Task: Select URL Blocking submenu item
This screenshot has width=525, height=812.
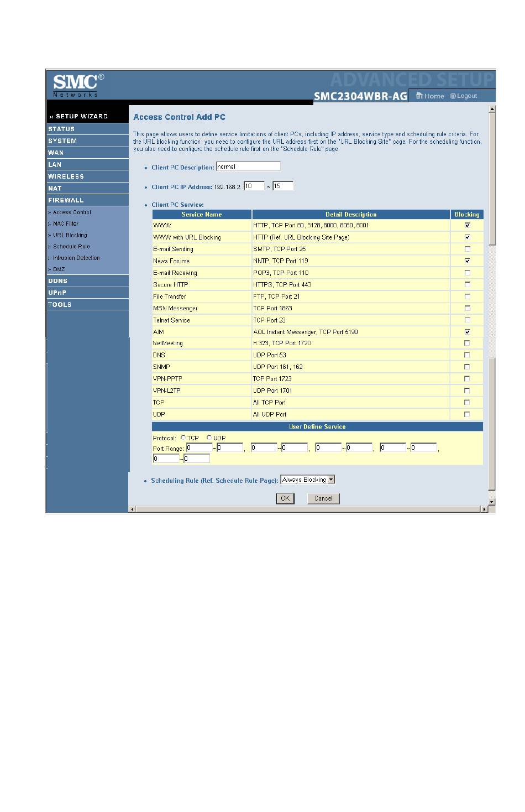Action: 70,235
